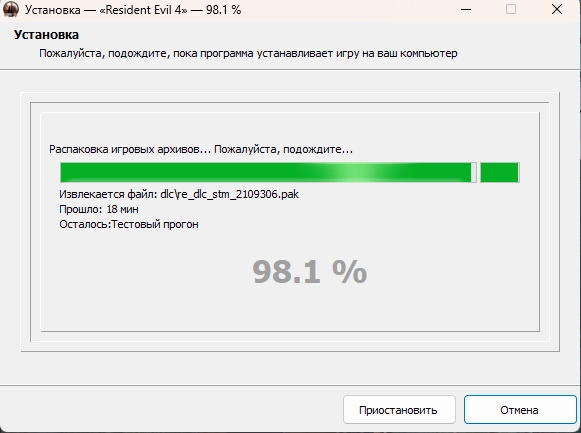Click the large 98.1 % percentage label

click(309, 272)
